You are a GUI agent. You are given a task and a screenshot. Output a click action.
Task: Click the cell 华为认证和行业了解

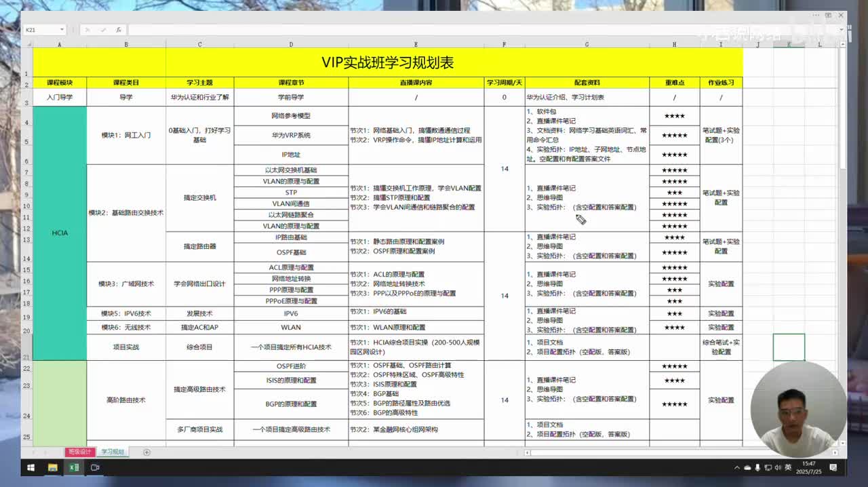click(200, 97)
